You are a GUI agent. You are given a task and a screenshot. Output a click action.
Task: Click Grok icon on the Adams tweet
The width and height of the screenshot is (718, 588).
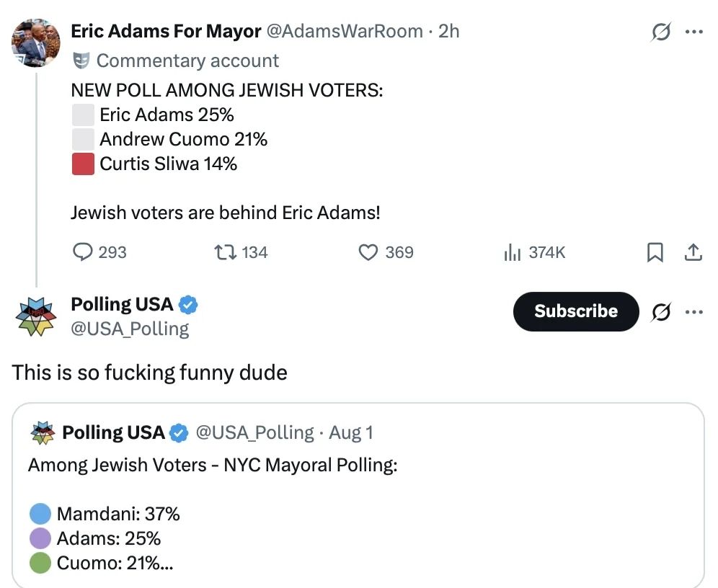click(661, 32)
